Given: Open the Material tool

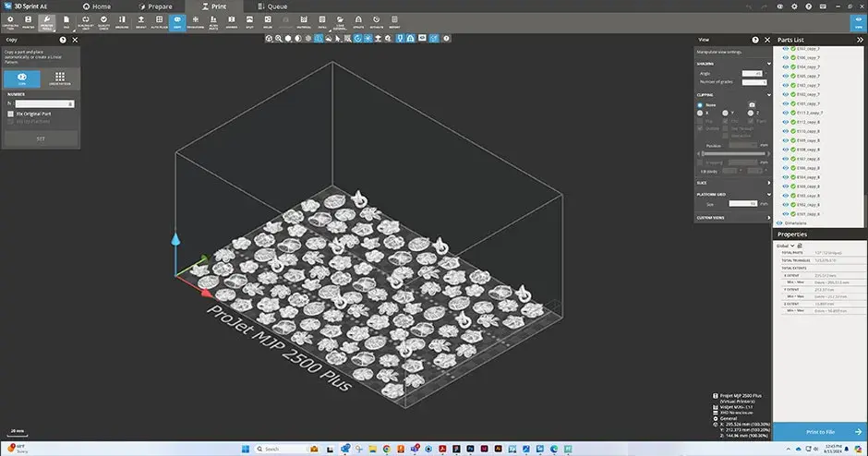Looking at the screenshot, I should click(304, 22).
